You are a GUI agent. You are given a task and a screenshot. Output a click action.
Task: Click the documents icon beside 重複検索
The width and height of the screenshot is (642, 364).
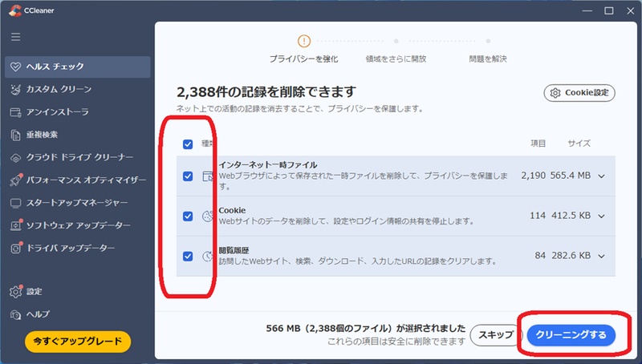(x=15, y=135)
